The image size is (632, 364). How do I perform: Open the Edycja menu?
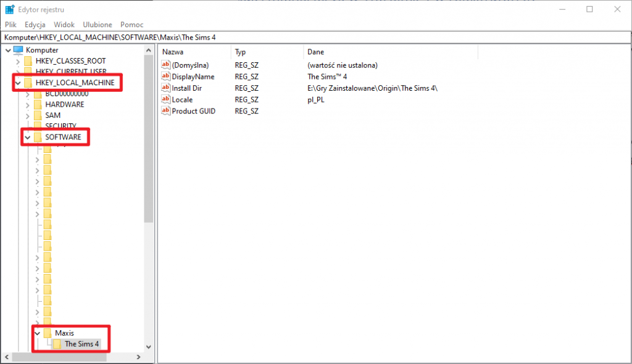click(35, 25)
